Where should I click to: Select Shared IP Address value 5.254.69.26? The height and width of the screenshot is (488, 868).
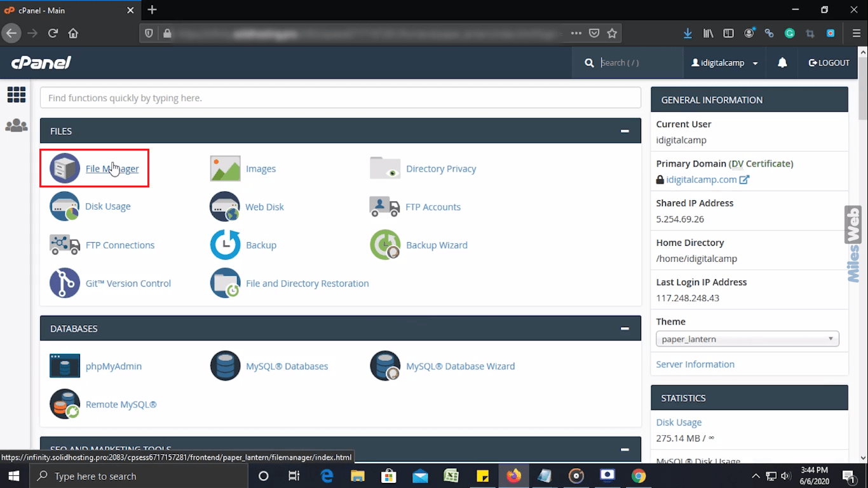(680, 219)
